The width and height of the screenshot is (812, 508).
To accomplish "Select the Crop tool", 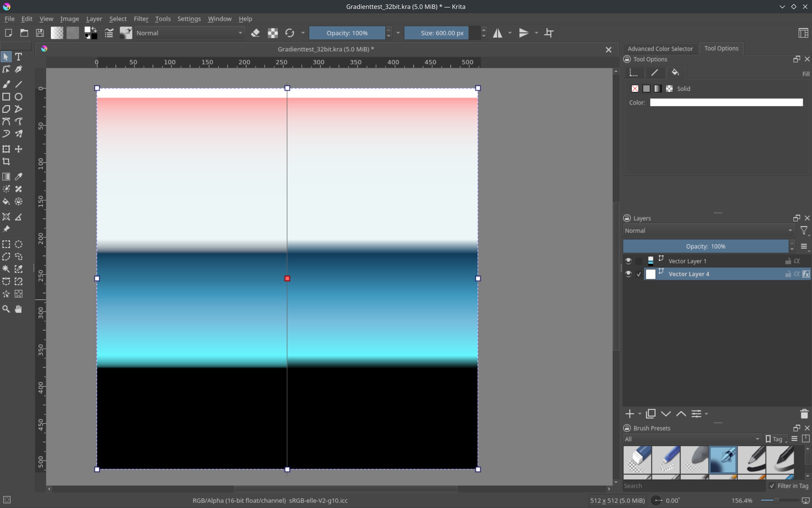I will [6, 162].
